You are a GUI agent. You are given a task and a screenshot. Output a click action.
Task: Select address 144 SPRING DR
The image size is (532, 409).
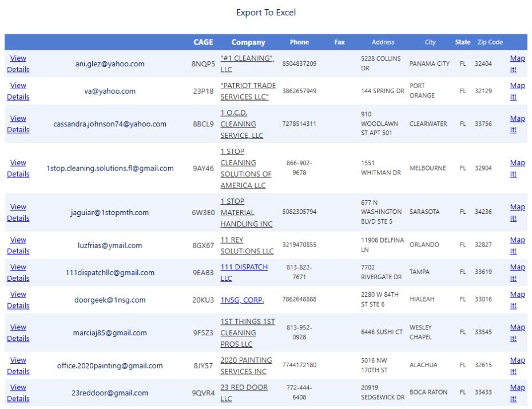click(x=383, y=91)
